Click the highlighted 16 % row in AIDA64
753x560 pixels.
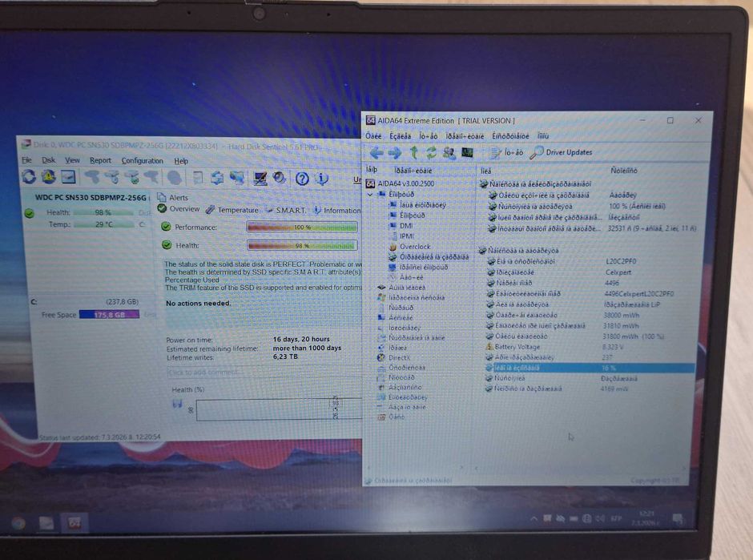589,368
